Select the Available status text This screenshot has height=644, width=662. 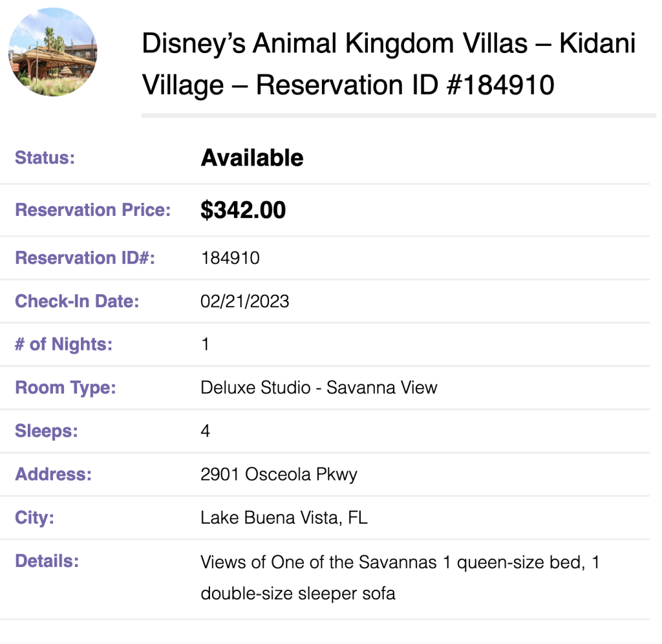pos(252,158)
